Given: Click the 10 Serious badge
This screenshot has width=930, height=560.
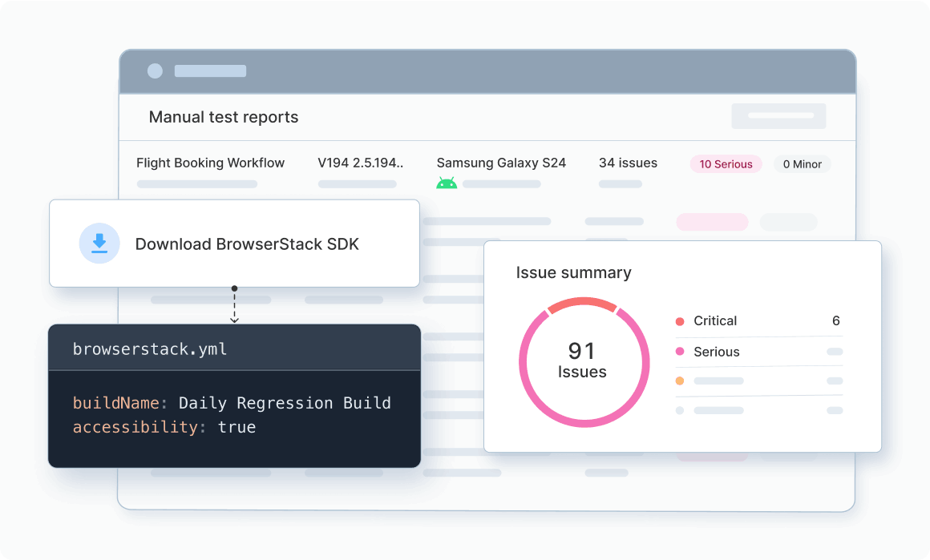Looking at the screenshot, I should tap(726, 164).
